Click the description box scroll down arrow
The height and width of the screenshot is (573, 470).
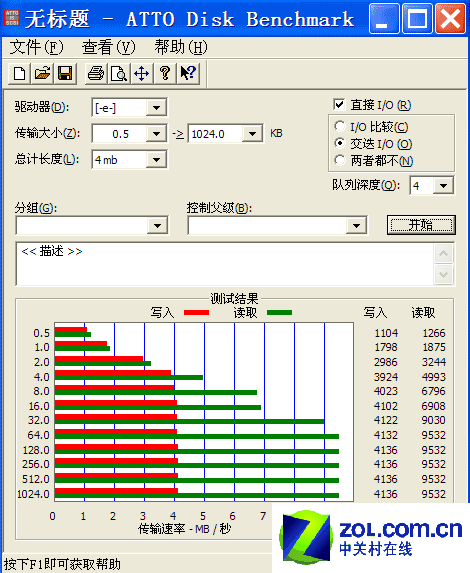tap(444, 274)
